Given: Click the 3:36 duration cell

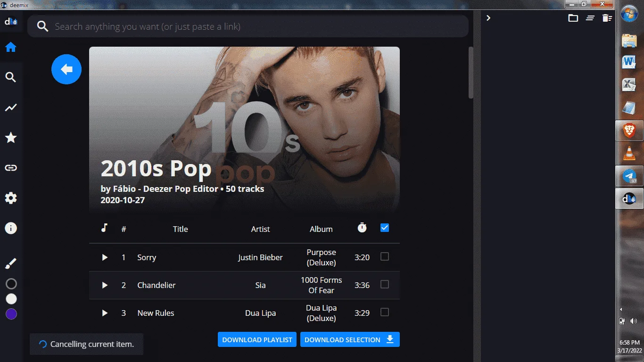Looking at the screenshot, I should click(362, 285).
